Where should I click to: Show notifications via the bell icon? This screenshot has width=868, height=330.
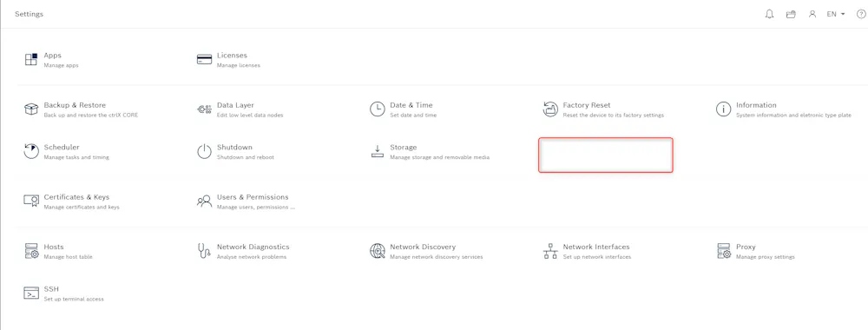769,14
